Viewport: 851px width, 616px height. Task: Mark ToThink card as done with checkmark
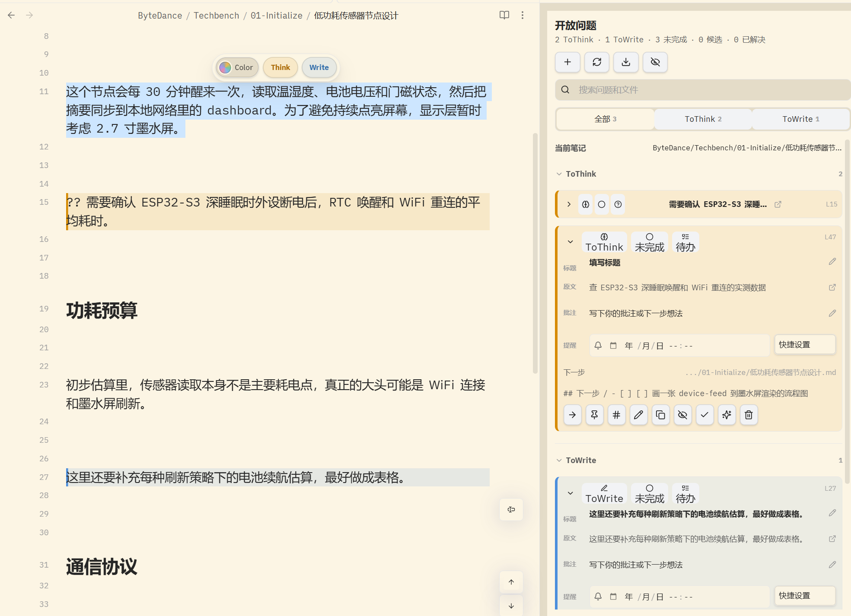click(x=705, y=415)
